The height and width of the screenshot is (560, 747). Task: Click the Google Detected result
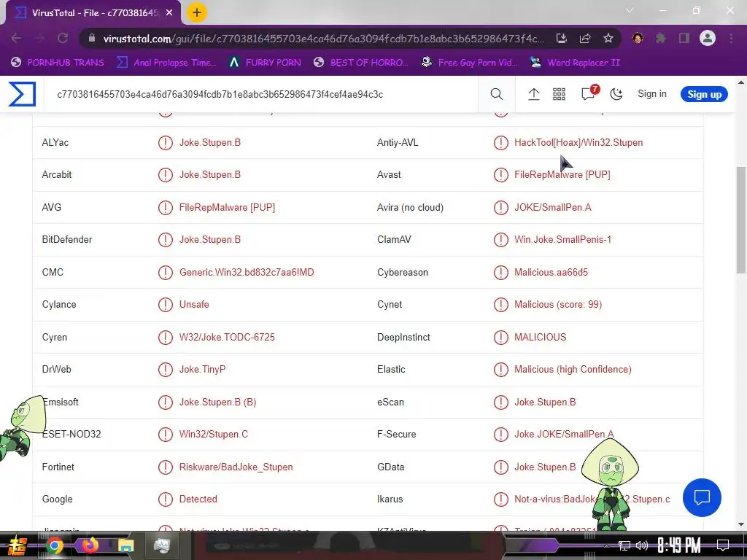[x=198, y=499]
